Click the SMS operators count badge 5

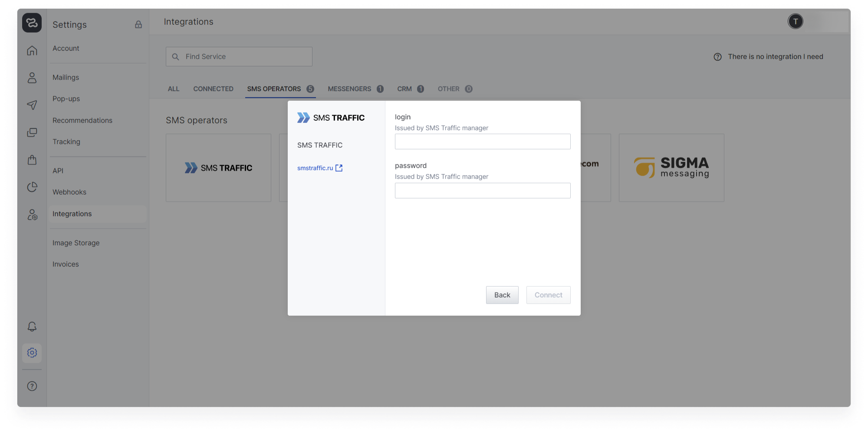pyautogui.click(x=310, y=89)
